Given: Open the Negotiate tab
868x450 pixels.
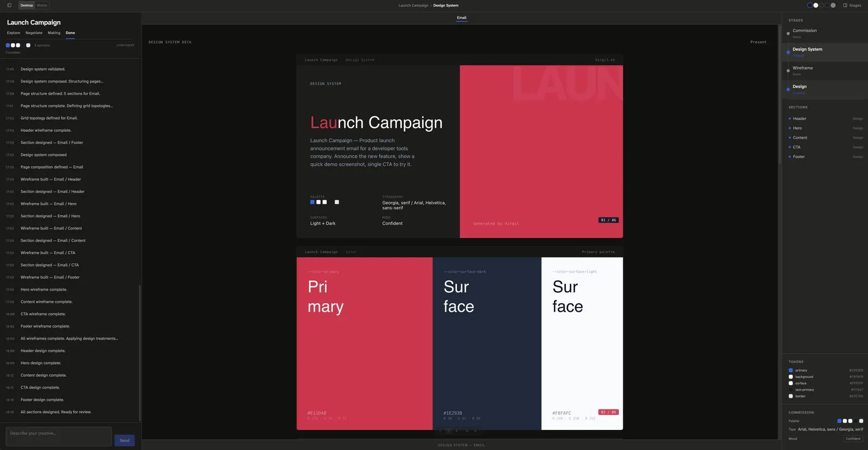Looking at the screenshot, I should click(34, 33).
